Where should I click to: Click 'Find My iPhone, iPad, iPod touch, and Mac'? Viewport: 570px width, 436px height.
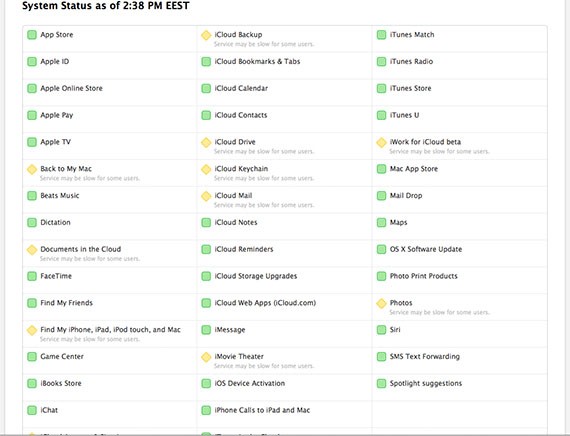tap(111, 329)
